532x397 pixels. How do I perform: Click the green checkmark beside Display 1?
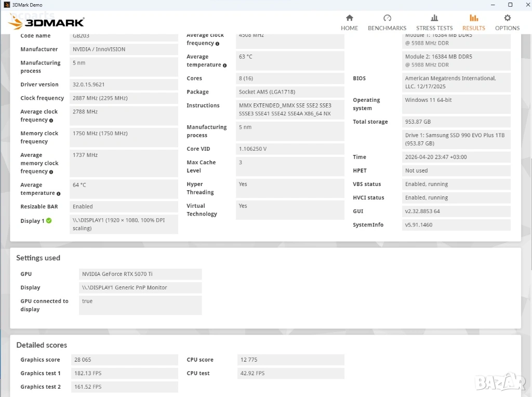tap(49, 220)
